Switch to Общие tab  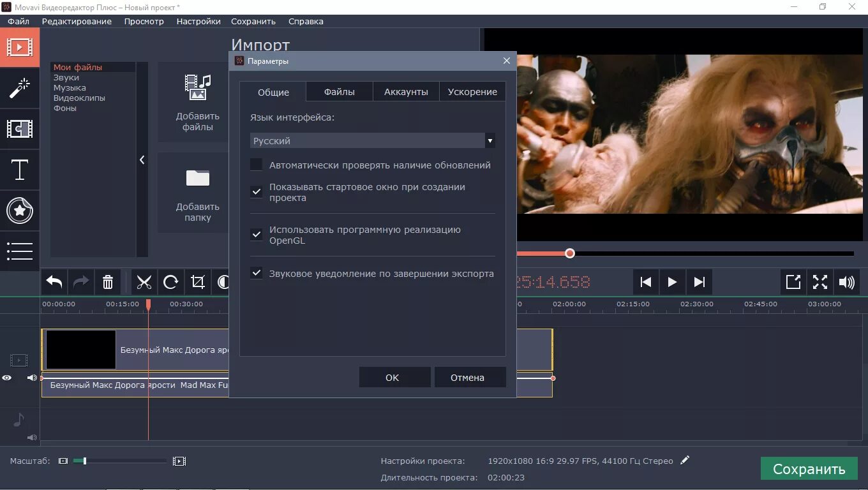pyautogui.click(x=273, y=92)
